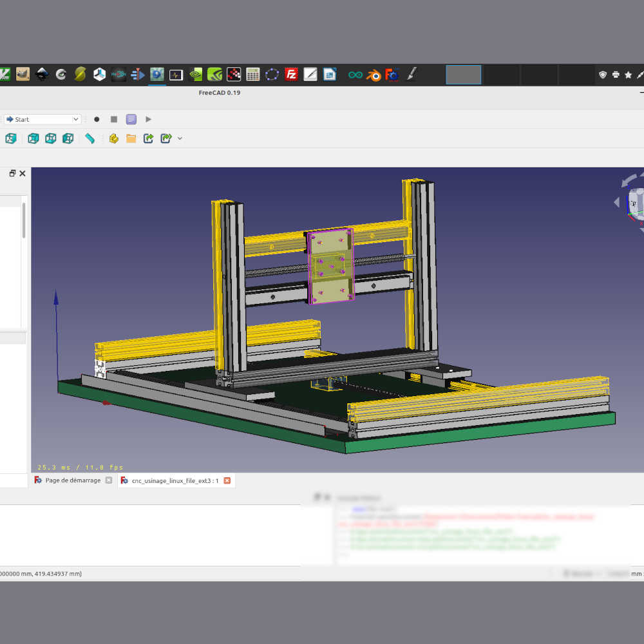This screenshot has height=644, width=644.
Task: Select the first of three wireframe view cubes
Action: [33, 138]
